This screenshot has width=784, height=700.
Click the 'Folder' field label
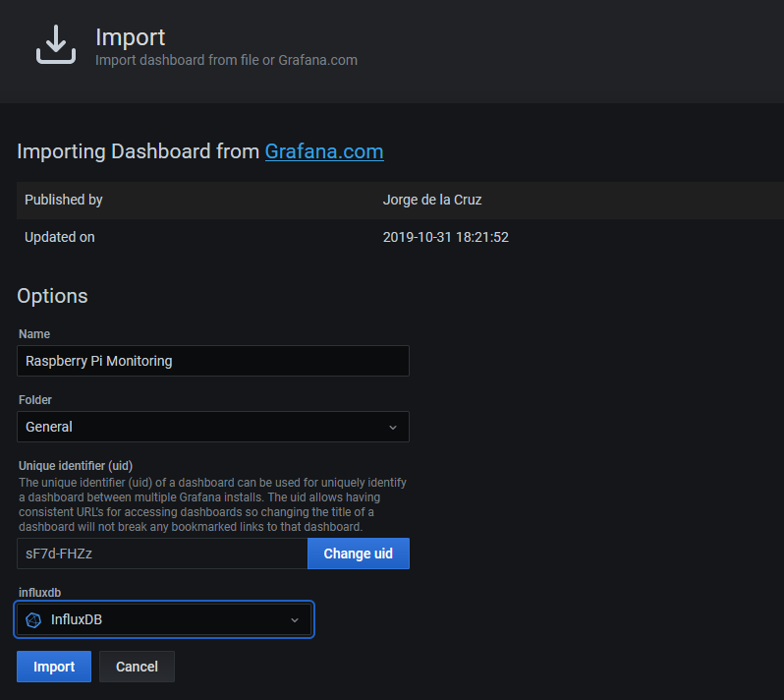pos(35,400)
